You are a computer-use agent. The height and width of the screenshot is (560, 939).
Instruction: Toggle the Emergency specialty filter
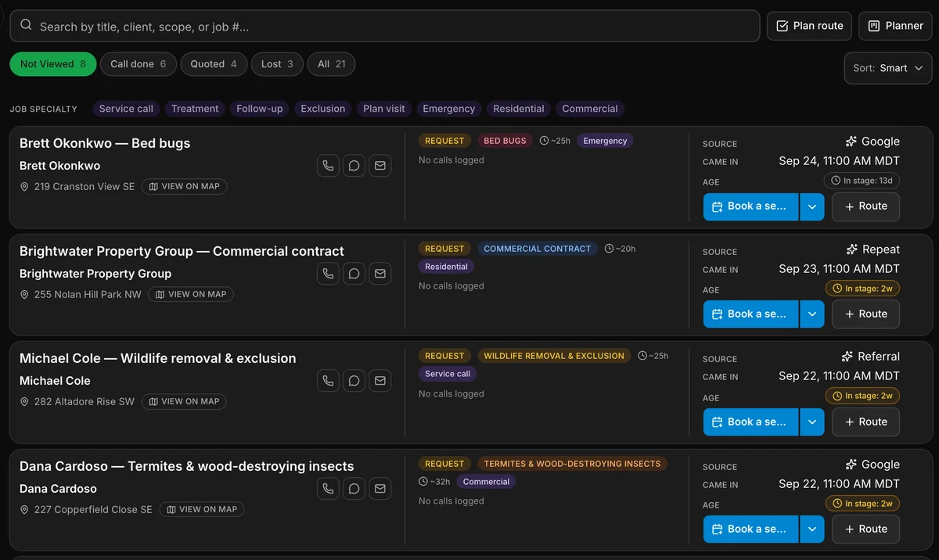click(x=449, y=109)
